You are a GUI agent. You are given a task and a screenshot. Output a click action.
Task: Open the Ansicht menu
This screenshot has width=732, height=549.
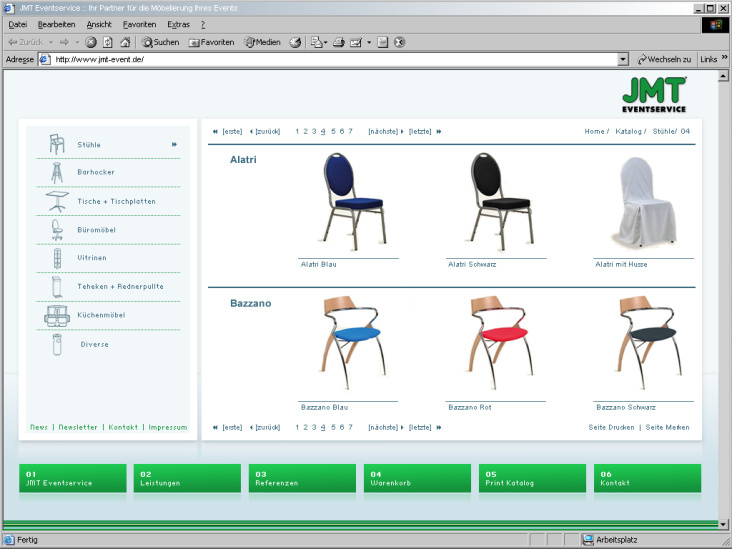pos(99,24)
